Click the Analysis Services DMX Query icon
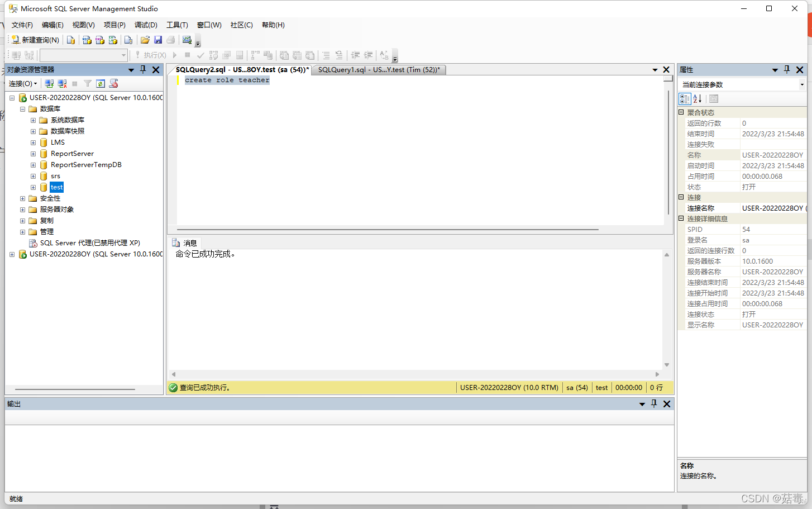The width and height of the screenshot is (812, 509). tap(100, 40)
